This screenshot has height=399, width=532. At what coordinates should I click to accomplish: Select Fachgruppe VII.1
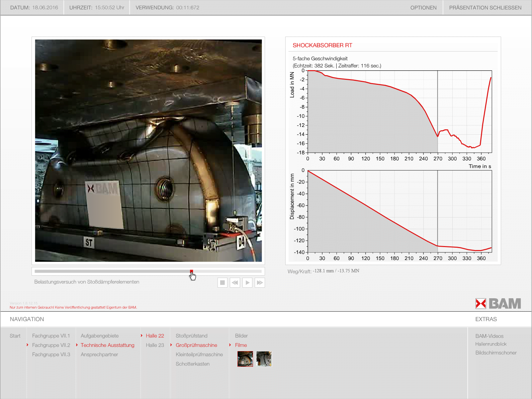click(51, 336)
